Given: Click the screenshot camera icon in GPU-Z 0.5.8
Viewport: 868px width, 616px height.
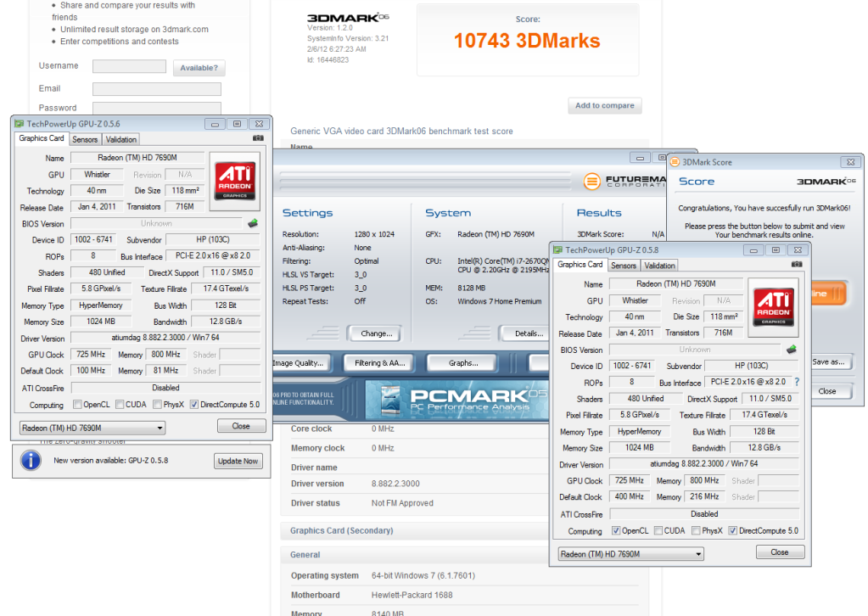Looking at the screenshot, I should pos(797,265).
